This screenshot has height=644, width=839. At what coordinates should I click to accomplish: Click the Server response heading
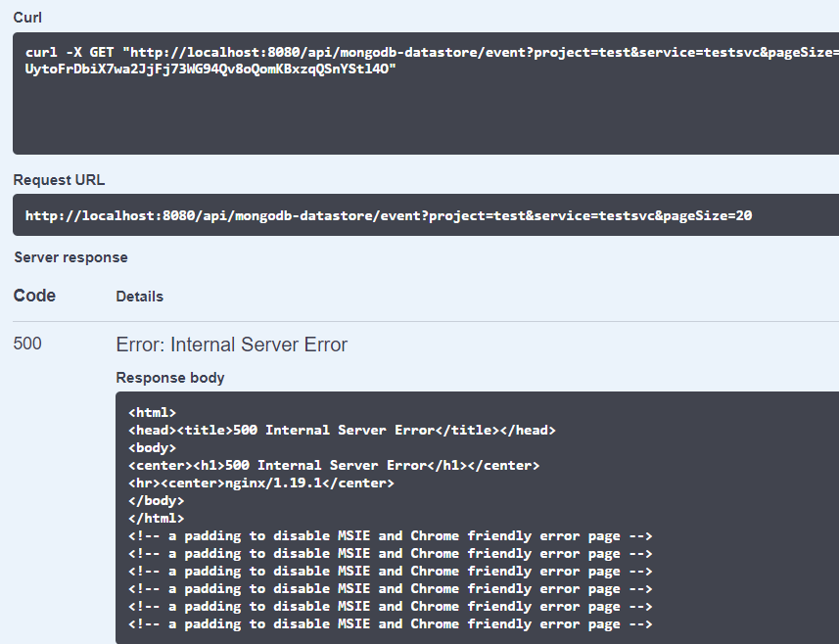70,256
